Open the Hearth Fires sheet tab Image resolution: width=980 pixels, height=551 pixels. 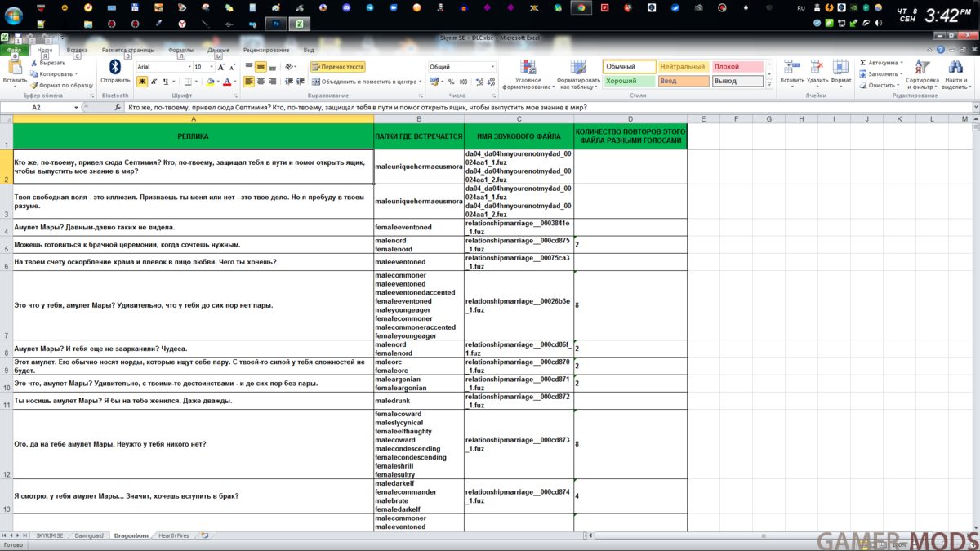tap(173, 535)
